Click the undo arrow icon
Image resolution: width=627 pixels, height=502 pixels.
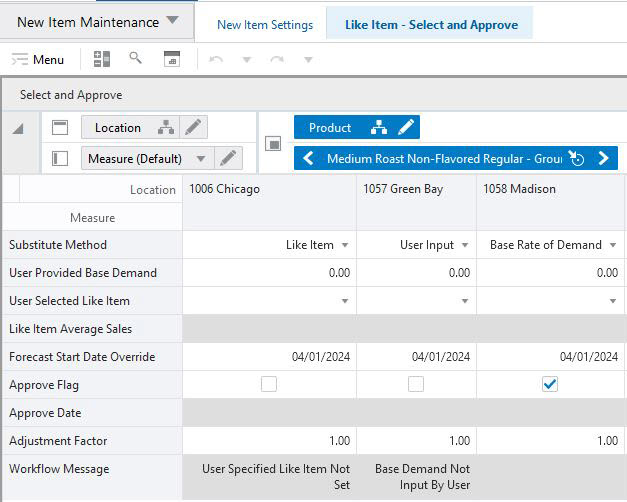click(216, 60)
